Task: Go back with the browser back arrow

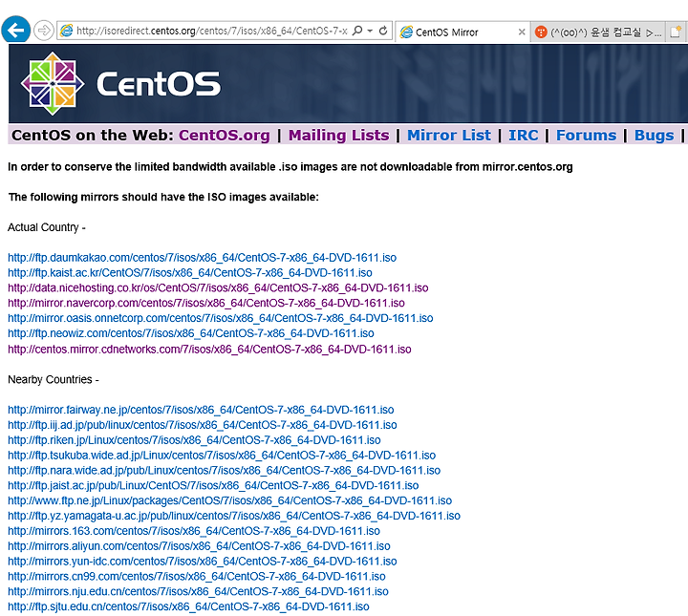Action: (16, 30)
